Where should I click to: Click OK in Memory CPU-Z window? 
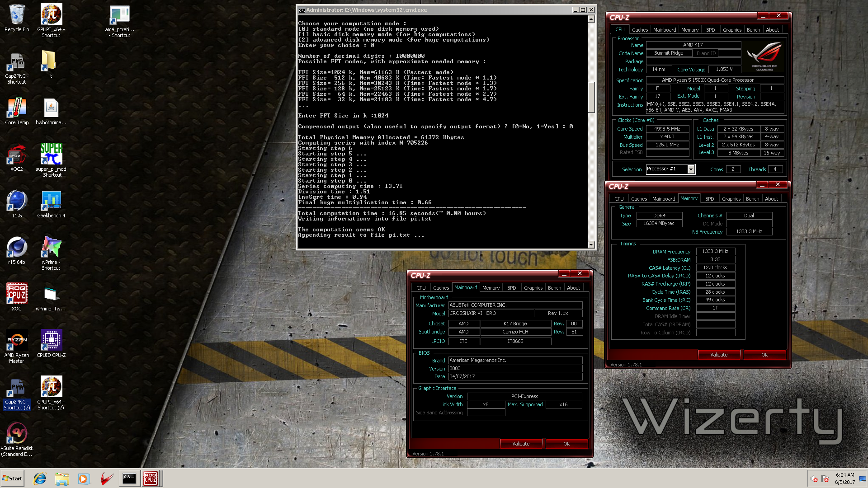coord(764,355)
